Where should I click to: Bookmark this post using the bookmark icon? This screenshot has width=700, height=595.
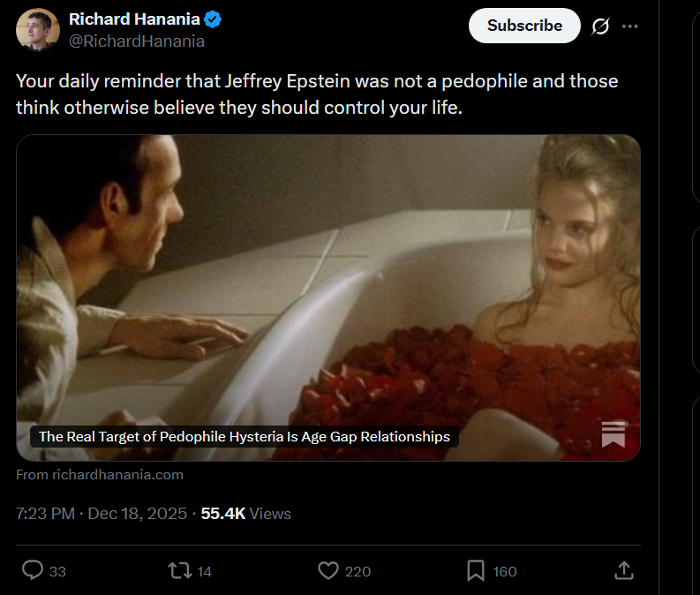click(x=476, y=571)
